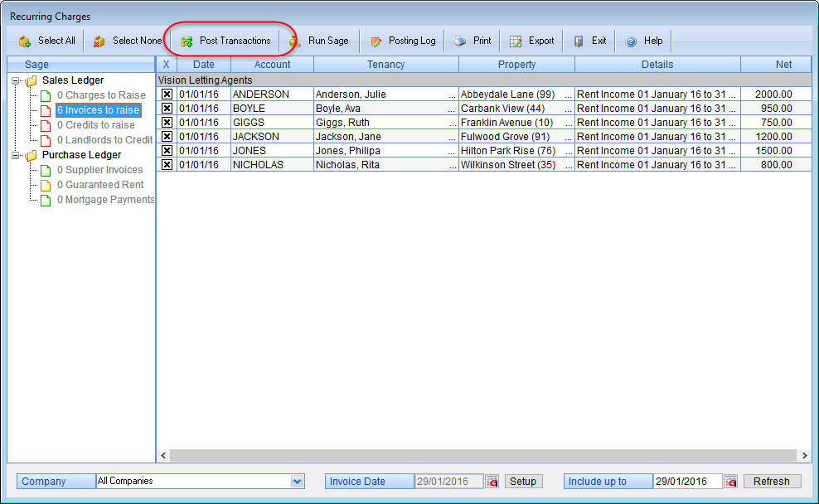819x504 pixels.
Task: Click the yellow page icon for Guaranteed Rent
Action: click(x=46, y=186)
